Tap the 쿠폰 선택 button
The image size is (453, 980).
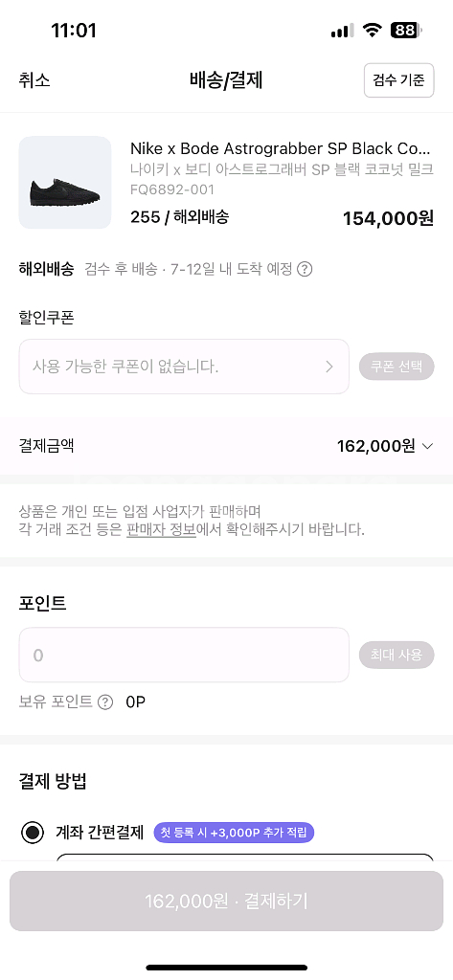396,367
